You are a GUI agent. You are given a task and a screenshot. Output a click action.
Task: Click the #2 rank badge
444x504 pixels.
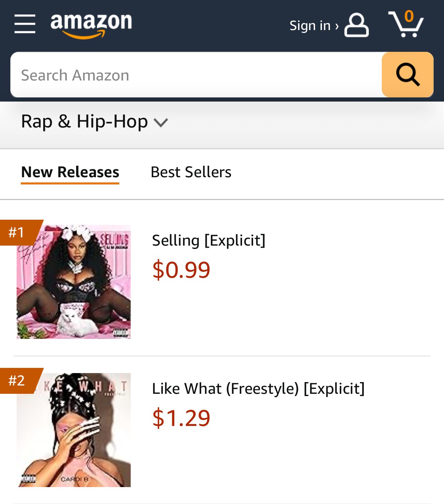19,381
